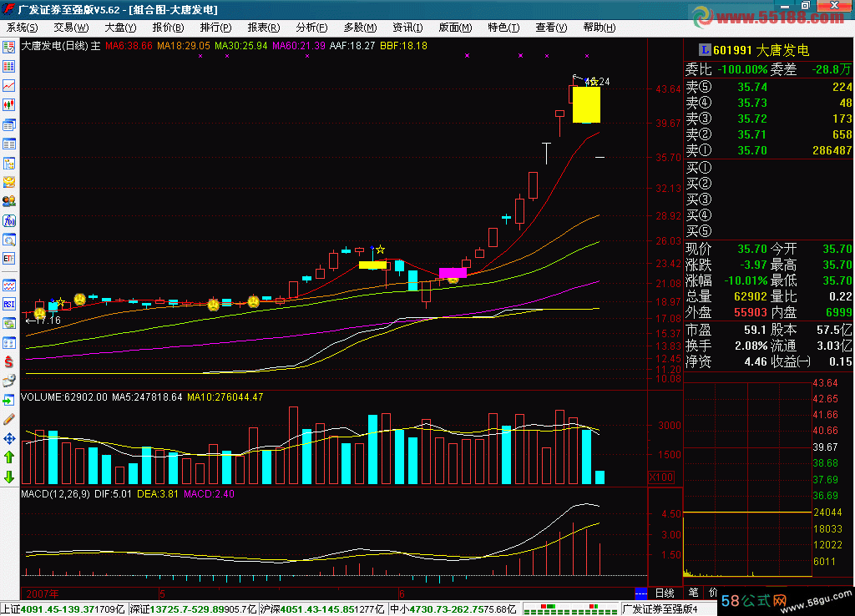Click the MACD(12,26,9) indicator label
Screen dimensions: 855x616
point(55,494)
